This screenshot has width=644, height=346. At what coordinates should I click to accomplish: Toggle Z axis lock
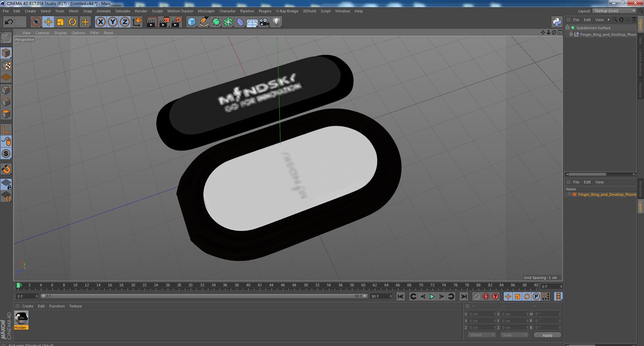125,22
